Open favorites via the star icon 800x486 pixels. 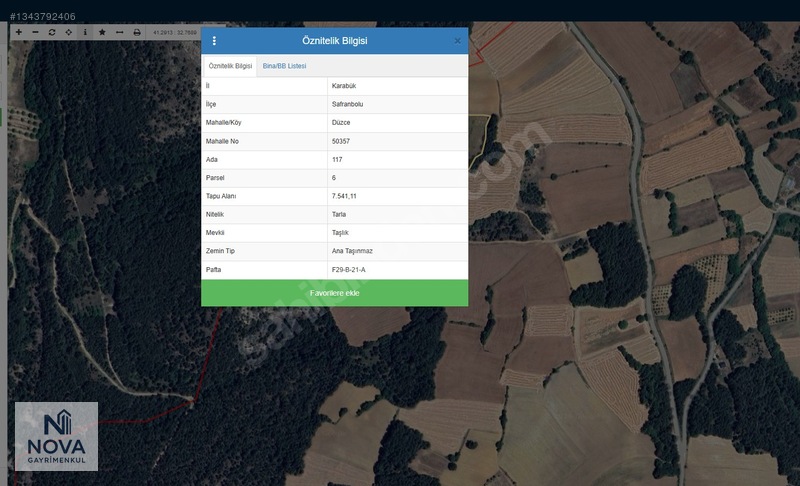coord(102,32)
